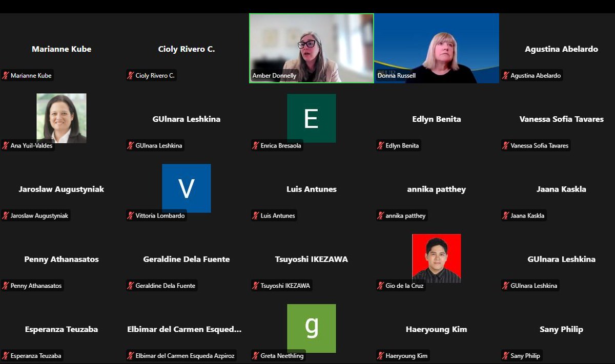615x364 pixels.
Task: Click the muted mic icon beside Penny Athanasatos
Action: (6, 286)
